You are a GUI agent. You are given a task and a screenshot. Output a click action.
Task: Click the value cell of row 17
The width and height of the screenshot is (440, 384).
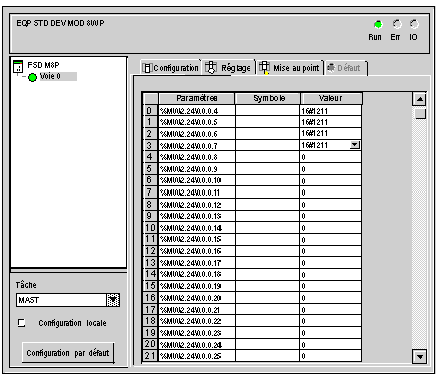[x=330, y=310]
